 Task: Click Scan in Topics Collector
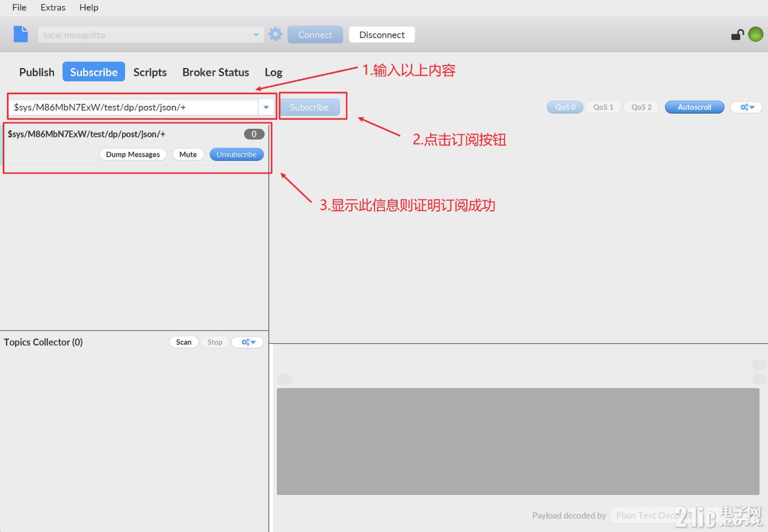(184, 342)
